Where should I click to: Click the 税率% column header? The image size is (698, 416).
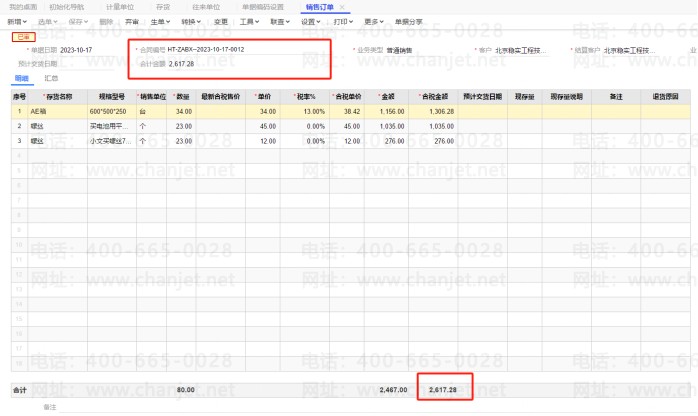tap(304, 97)
